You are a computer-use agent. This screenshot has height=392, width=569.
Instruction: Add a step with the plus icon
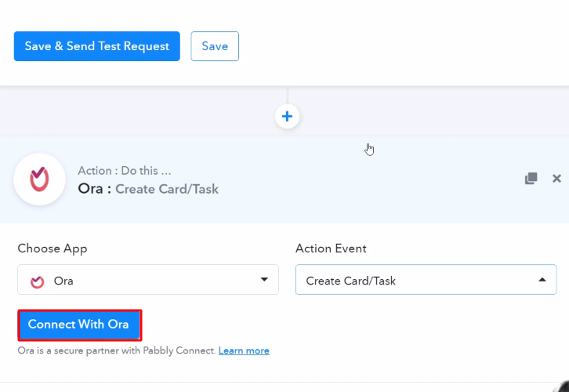[x=287, y=117]
